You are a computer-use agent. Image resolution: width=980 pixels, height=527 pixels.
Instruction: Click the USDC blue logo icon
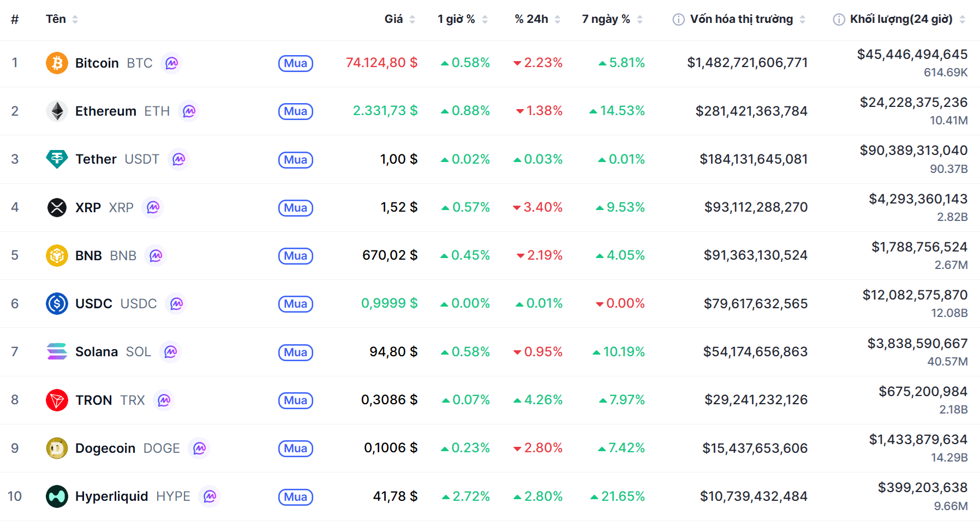point(57,303)
